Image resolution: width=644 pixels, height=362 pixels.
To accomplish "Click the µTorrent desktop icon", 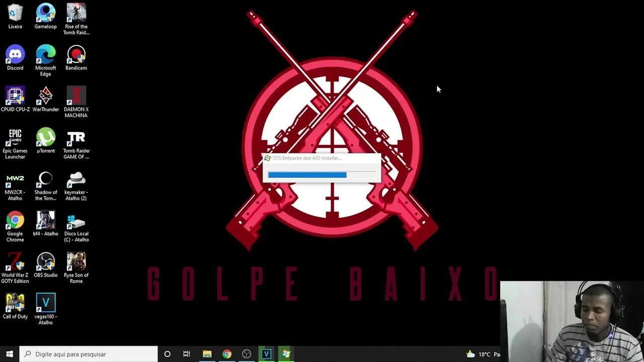I will point(45,138).
